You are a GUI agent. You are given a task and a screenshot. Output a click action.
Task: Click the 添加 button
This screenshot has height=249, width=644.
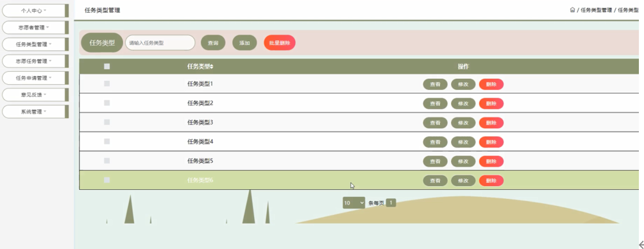pyautogui.click(x=244, y=43)
